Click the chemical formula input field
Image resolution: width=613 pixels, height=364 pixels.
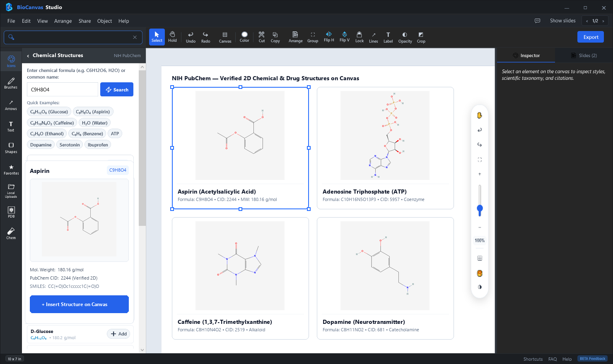point(63,89)
